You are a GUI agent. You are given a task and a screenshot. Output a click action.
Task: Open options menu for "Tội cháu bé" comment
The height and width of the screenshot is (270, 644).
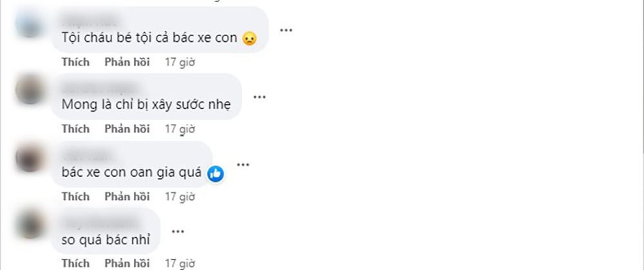(287, 30)
